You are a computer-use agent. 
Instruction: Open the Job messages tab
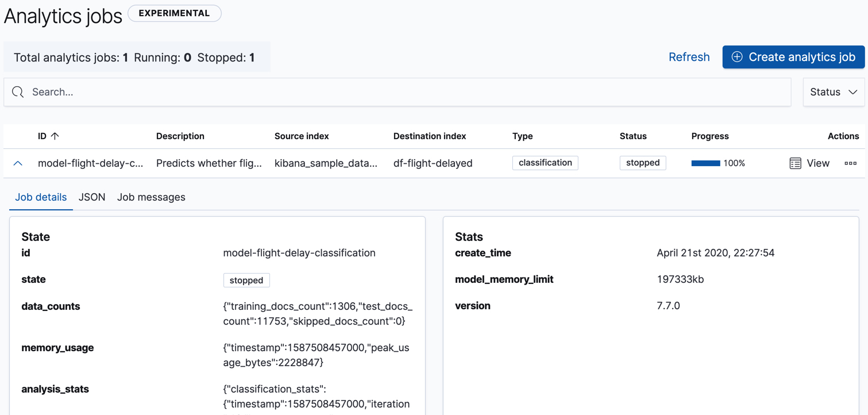pos(151,197)
